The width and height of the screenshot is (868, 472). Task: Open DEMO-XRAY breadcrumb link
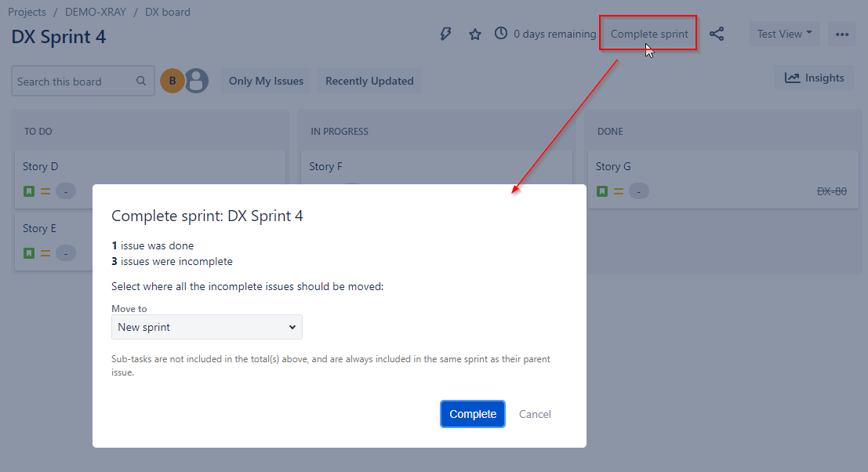point(96,12)
